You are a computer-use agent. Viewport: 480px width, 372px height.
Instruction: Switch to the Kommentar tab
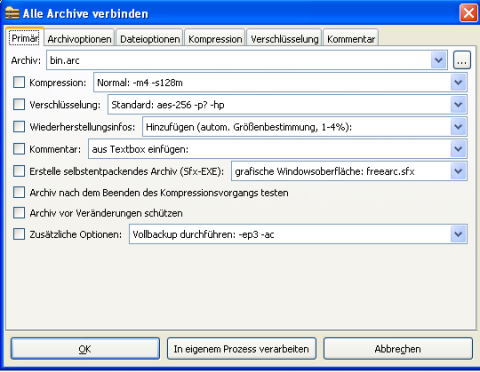click(x=351, y=39)
